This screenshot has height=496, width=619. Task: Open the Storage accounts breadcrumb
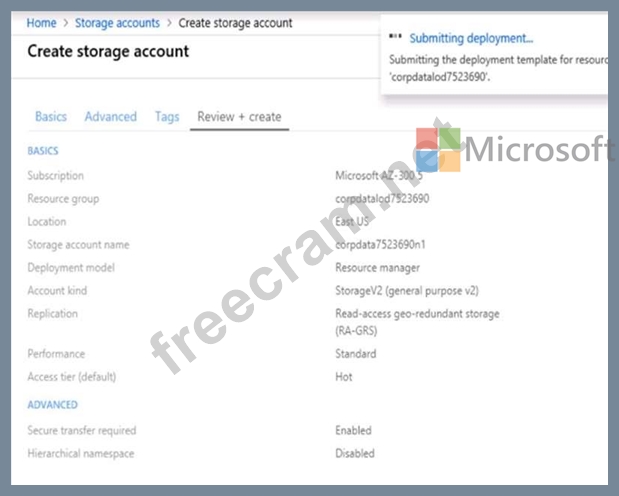click(117, 23)
